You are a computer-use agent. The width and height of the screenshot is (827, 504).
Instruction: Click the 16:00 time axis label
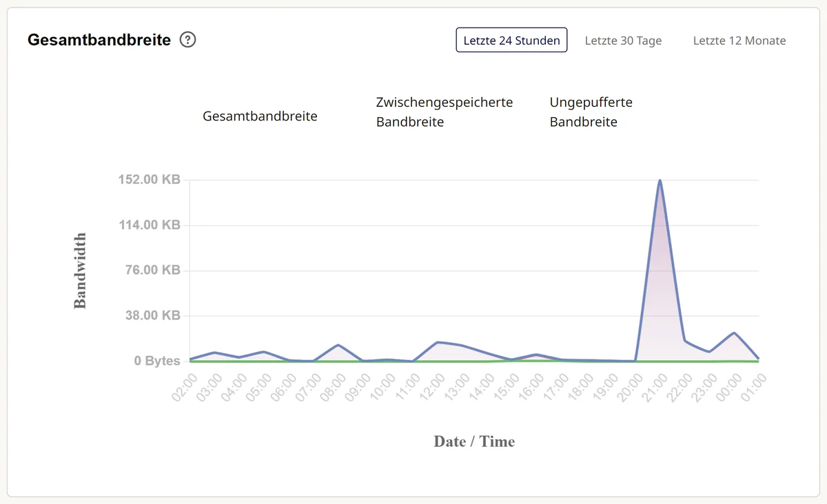click(x=531, y=387)
